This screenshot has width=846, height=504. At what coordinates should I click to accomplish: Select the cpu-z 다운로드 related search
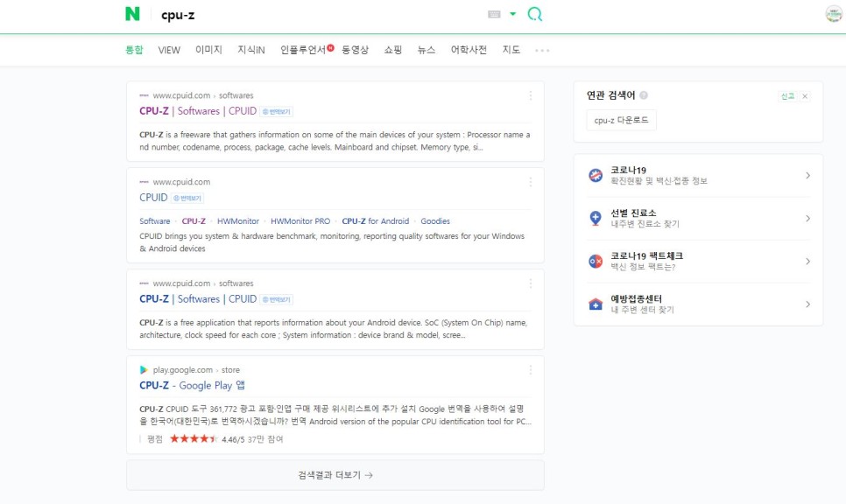point(622,120)
